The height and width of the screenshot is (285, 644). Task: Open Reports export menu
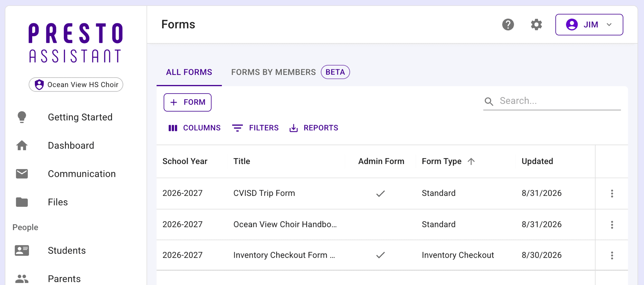tap(314, 128)
